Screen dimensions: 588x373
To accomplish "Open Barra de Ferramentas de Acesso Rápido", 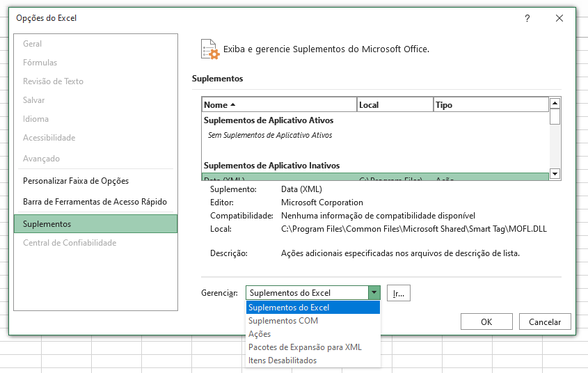I will [x=95, y=202].
